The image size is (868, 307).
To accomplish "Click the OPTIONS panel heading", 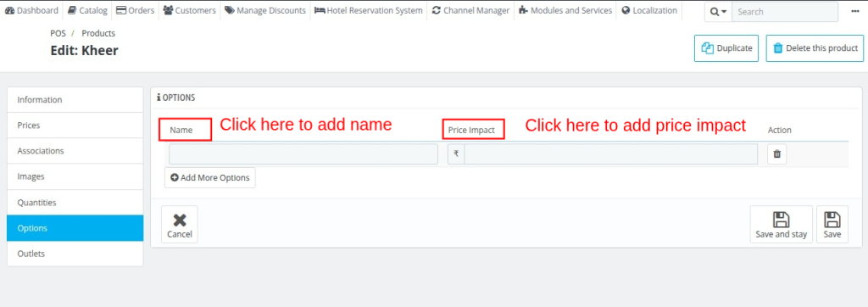I will tap(176, 98).
